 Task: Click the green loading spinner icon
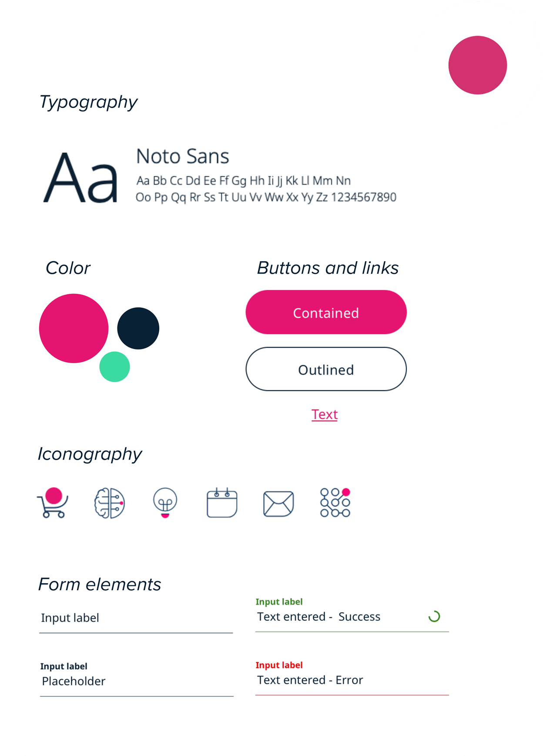[434, 616]
